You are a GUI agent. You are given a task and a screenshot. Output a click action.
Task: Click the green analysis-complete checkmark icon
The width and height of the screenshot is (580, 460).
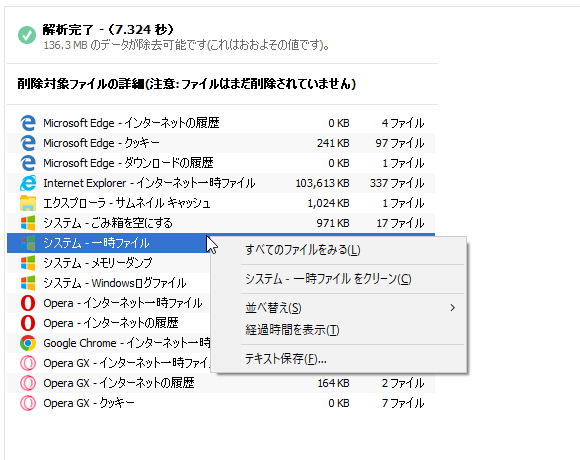(27, 35)
